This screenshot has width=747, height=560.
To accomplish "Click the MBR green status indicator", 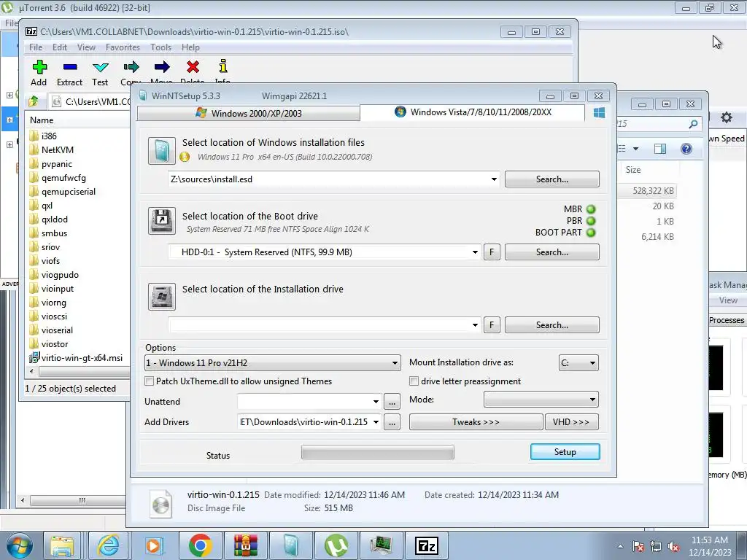I will [591, 209].
